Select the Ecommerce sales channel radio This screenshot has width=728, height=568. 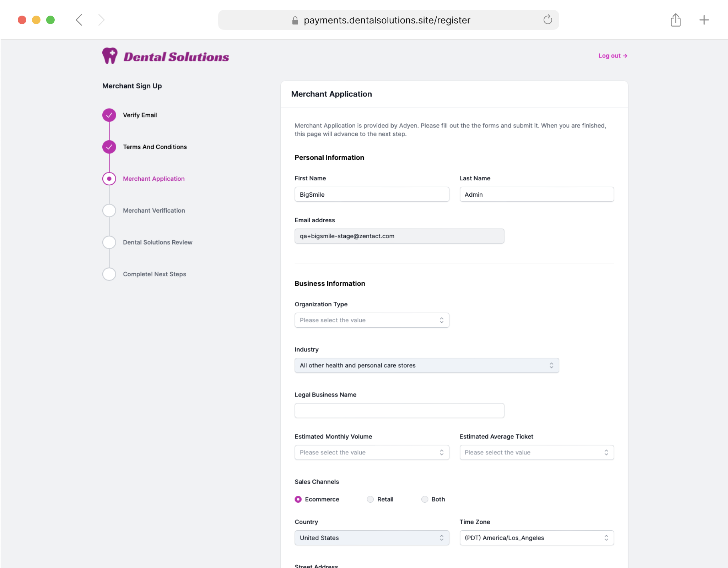pos(298,499)
